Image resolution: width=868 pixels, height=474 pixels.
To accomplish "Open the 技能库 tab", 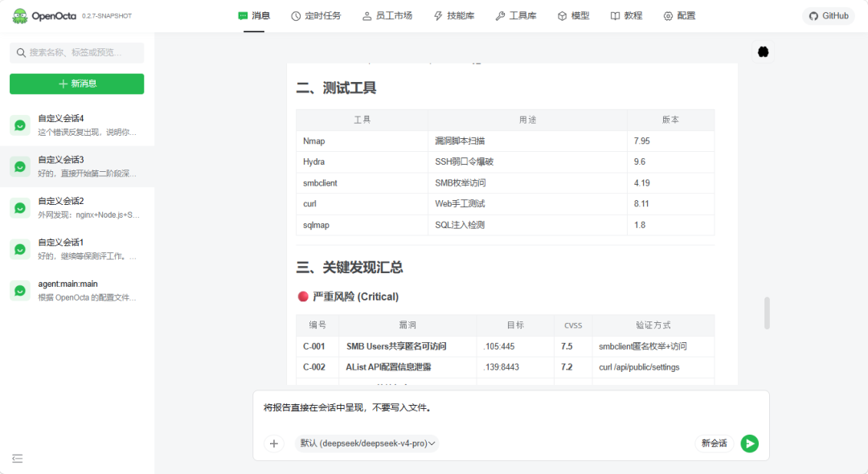I will click(454, 16).
